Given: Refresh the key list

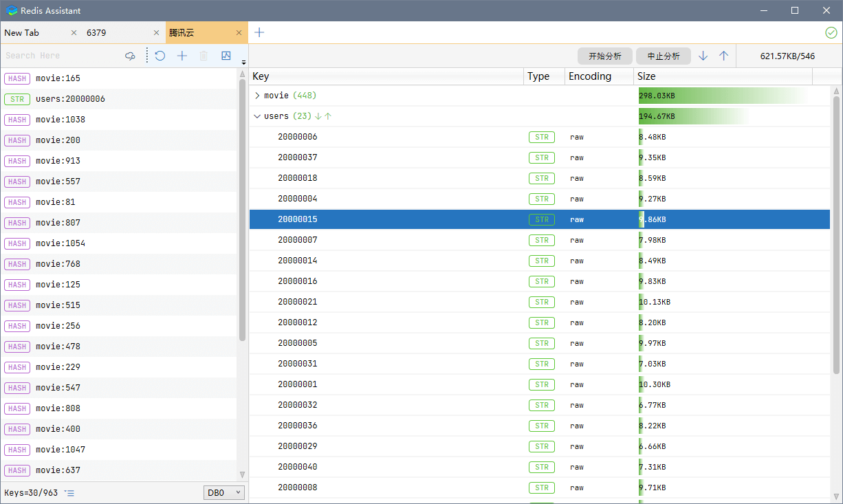Looking at the screenshot, I should point(160,56).
